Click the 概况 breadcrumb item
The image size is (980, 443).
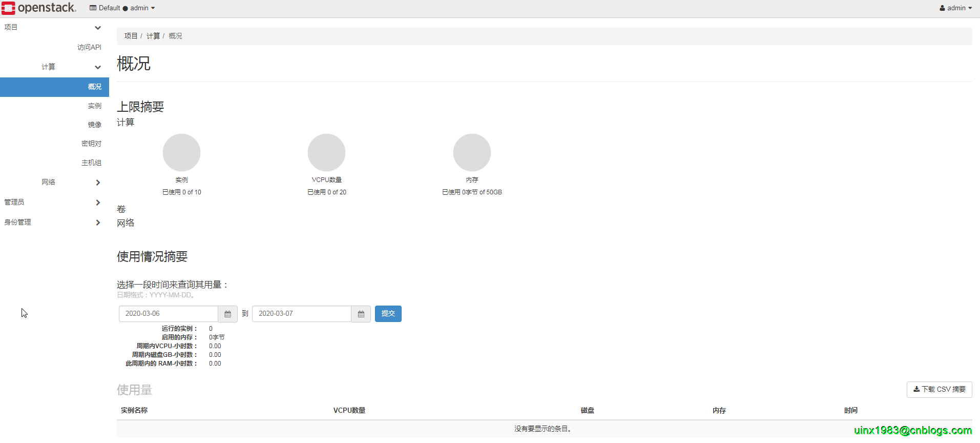point(175,36)
